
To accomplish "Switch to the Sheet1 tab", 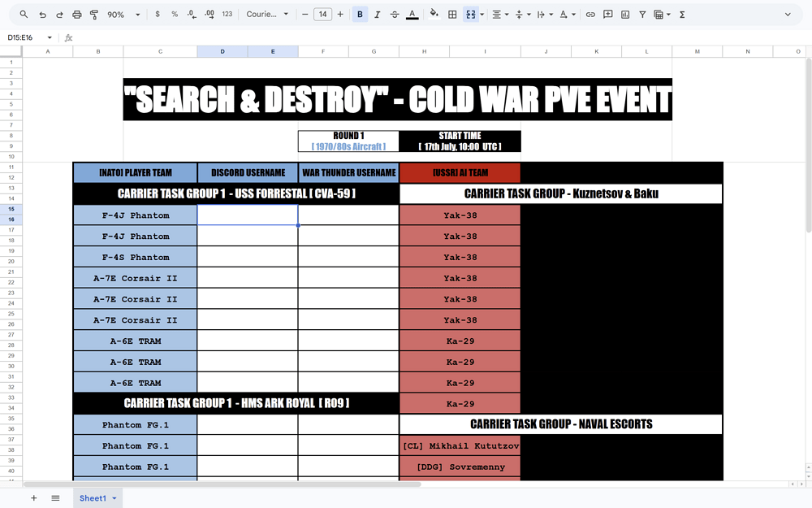I will pyautogui.click(x=93, y=498).
